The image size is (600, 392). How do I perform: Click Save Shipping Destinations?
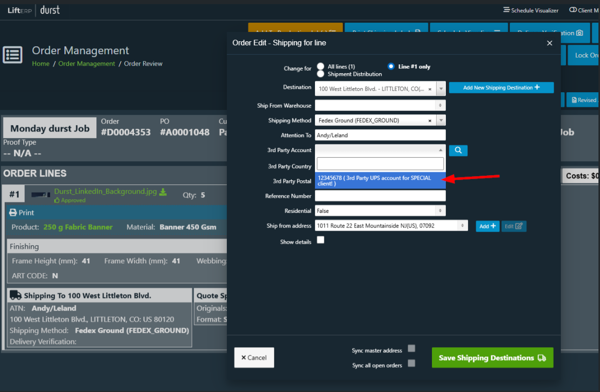(x=492, y=358)
